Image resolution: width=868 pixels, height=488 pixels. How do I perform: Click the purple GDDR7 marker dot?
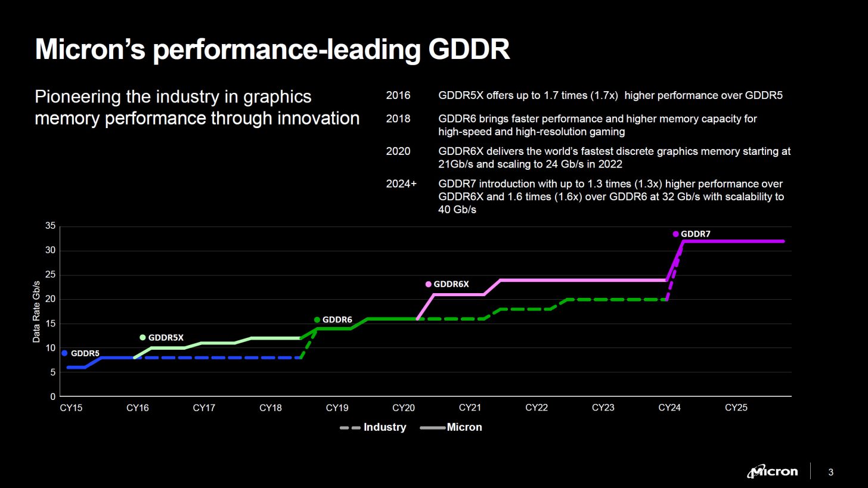(x=675, y=234)
